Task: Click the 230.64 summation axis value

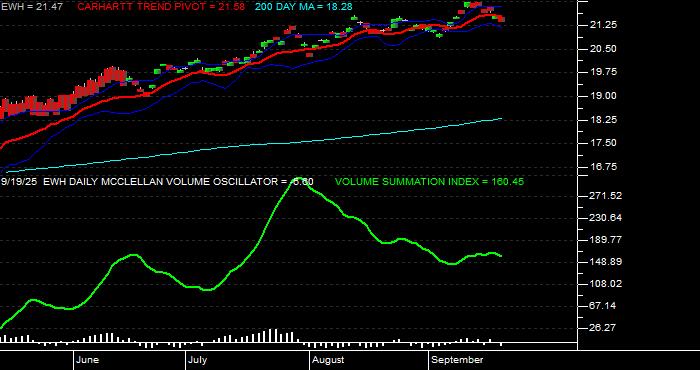Action: click(606, 218)
